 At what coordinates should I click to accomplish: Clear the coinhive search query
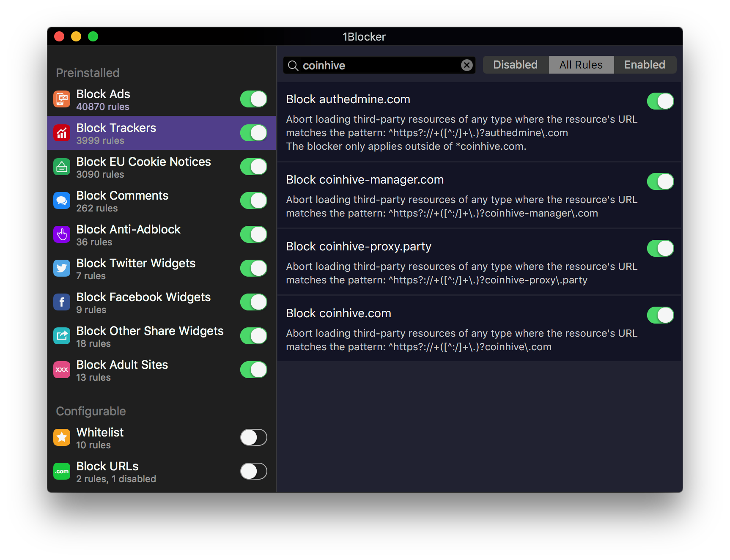tap(467, 65)
